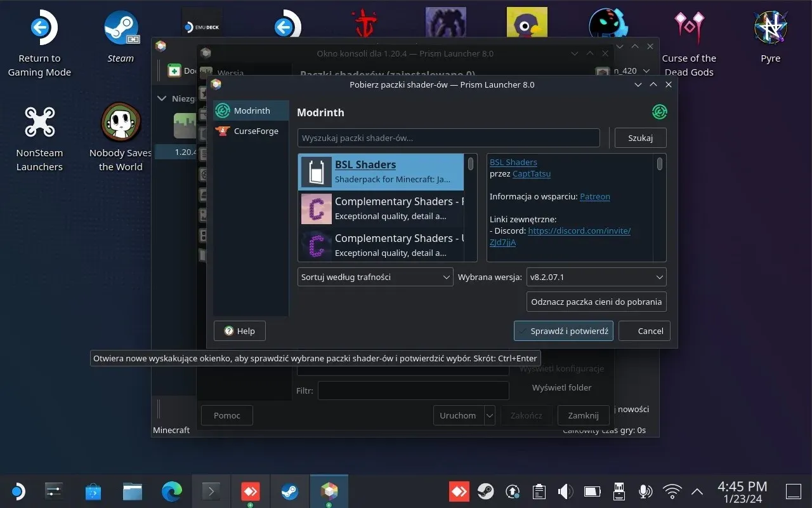Open the Discord invite link

click(x=579, y=231)
